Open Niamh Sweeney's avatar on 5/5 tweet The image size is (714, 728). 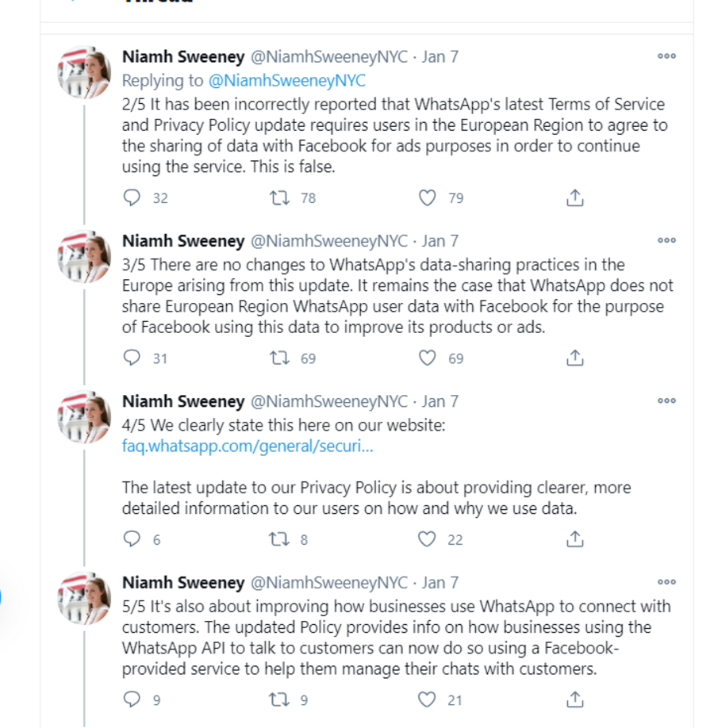(x=84, y=598)
